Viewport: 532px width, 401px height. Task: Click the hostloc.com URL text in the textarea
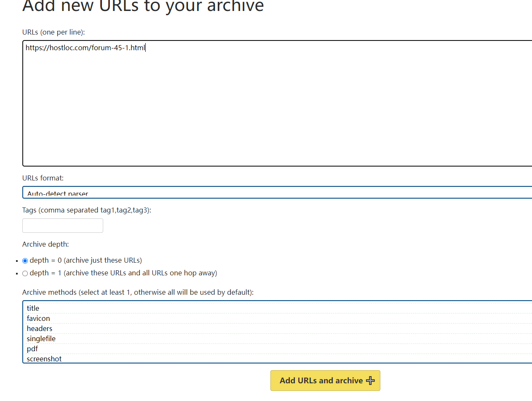point(85,48)
